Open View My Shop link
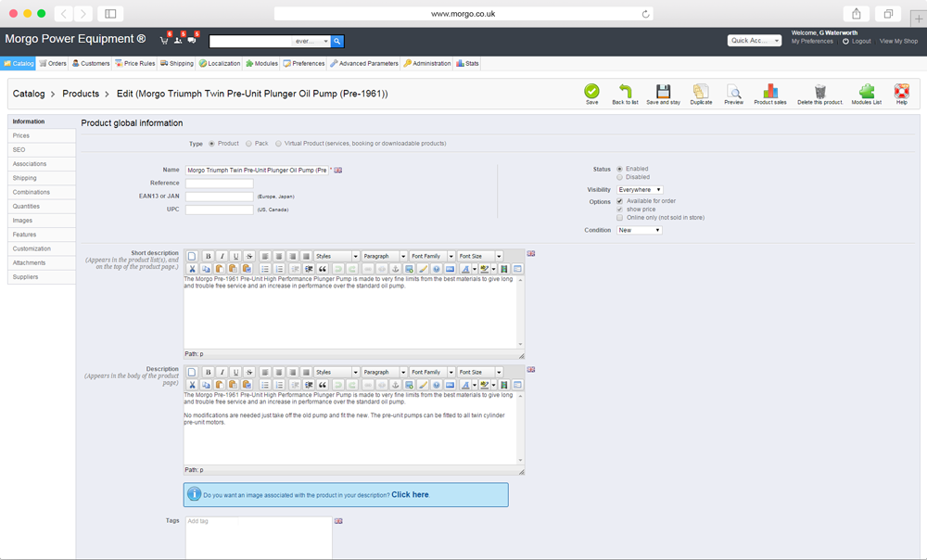 click(x=898, y=42)
